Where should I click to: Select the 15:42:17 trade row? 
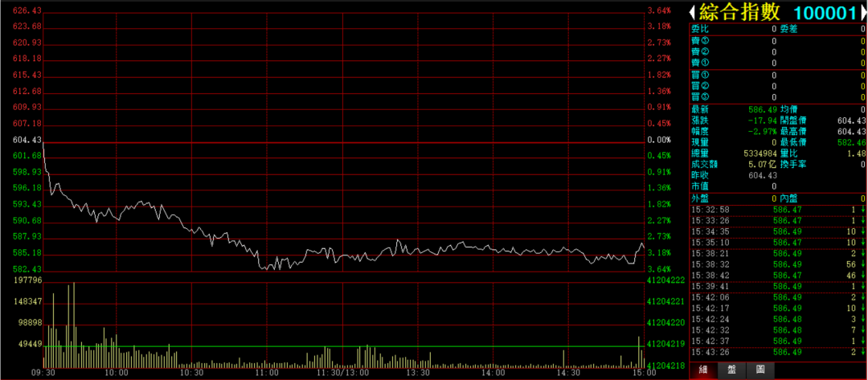pyautogui.click(x=778, y=308)
